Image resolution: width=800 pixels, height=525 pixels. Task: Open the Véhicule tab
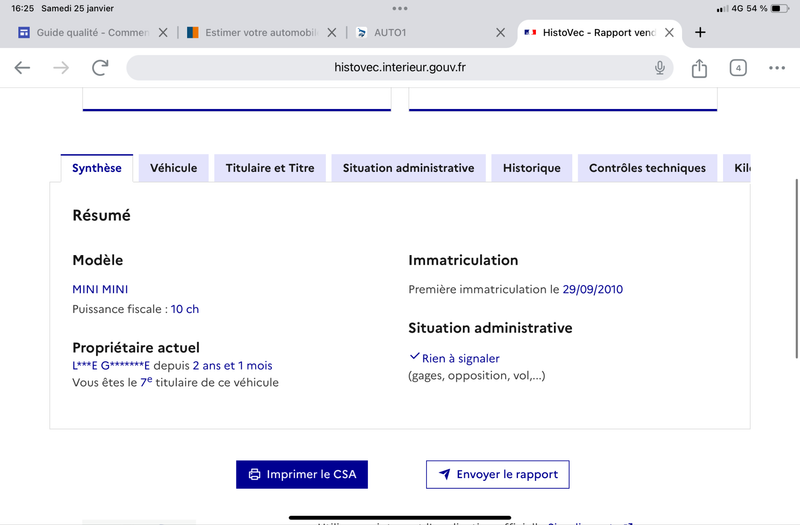(173, 168)
